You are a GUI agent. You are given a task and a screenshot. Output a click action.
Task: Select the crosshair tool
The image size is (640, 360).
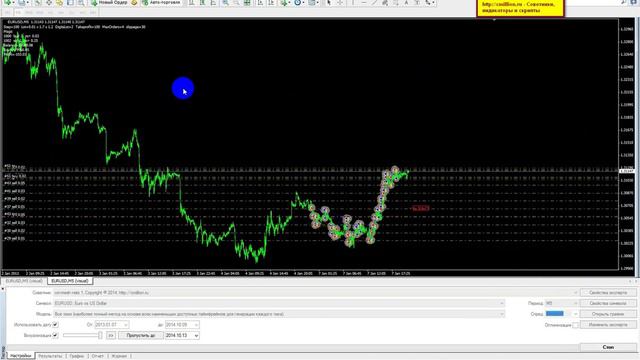pos(340,2)
